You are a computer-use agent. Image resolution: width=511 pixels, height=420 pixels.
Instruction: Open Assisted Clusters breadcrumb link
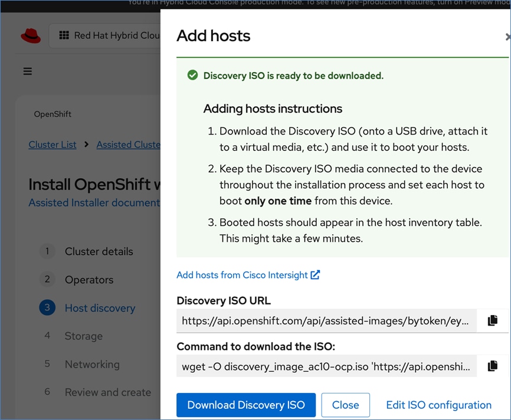click(x=129, y=145)
